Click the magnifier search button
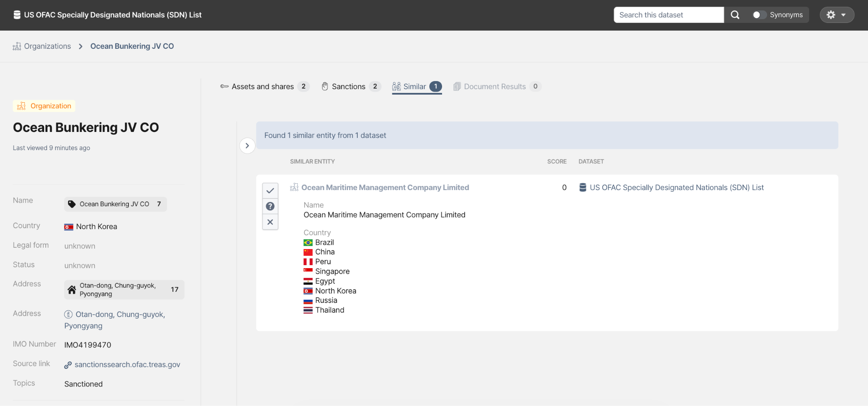868x406 pixels. (735, 15)
